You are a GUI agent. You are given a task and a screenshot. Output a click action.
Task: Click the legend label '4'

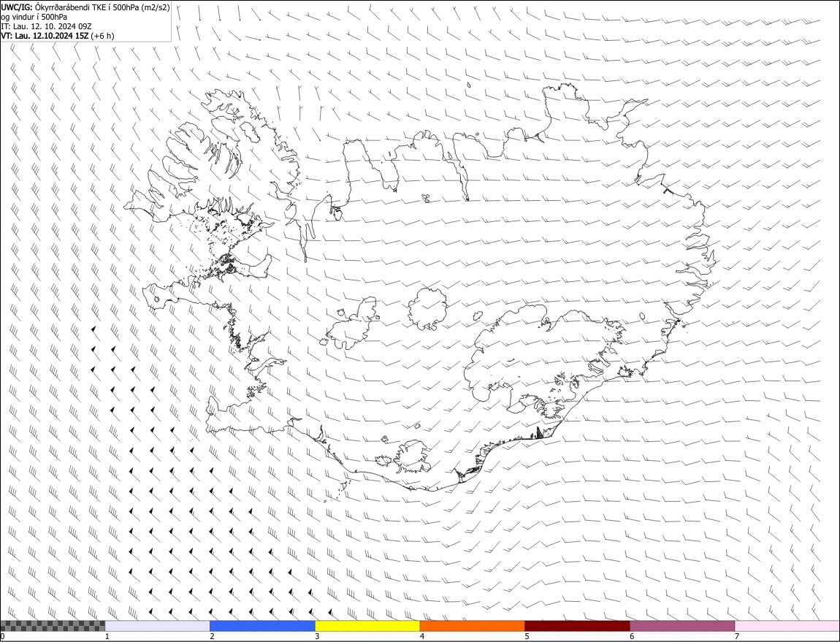click(422, 637)
